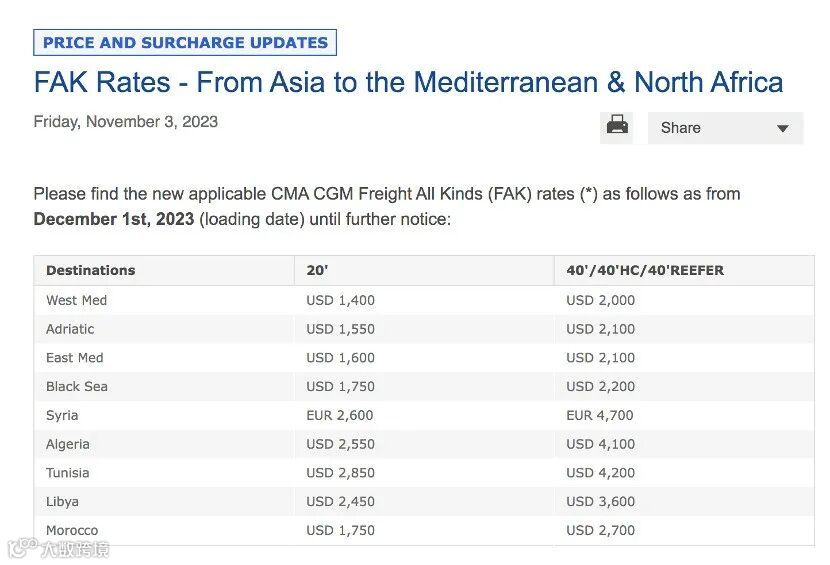Select the 20' column header
This screenshot has width=830, height=565.
[317, 270]
